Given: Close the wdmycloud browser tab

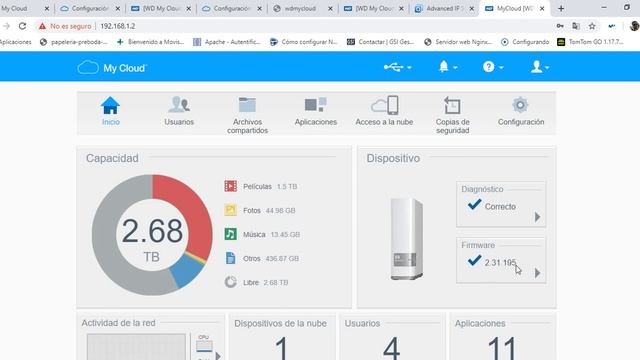Looking at the screenshot, I should pos(330,8).
